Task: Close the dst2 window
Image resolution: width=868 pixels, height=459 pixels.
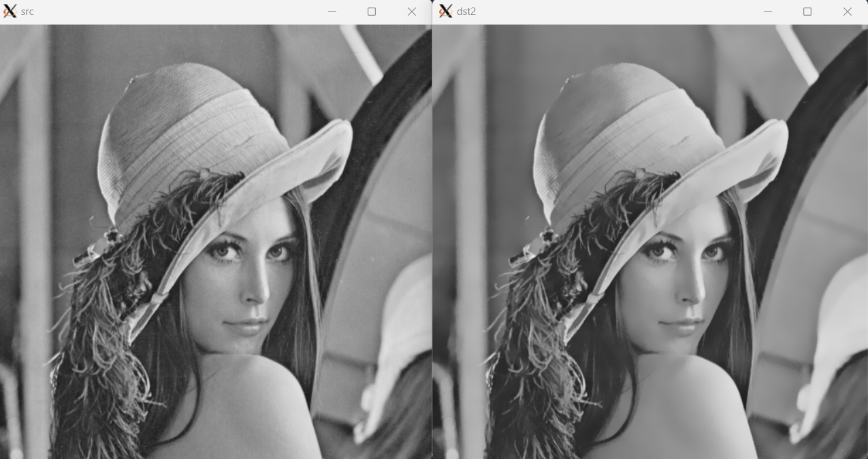Action: coord(848,12)
